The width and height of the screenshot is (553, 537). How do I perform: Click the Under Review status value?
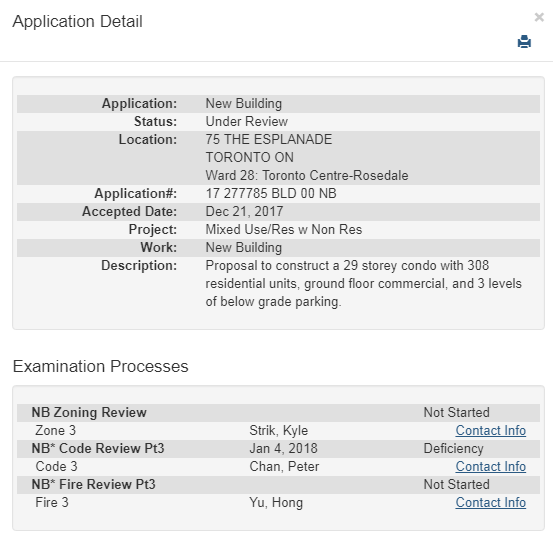pos(247,121)
